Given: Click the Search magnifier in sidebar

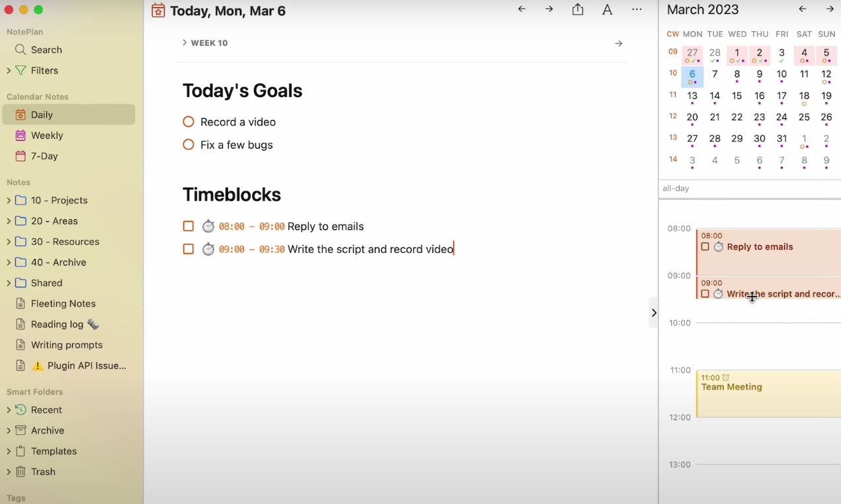Looking at the screenshot, I should pyautogui.click(x=20, y=50).
